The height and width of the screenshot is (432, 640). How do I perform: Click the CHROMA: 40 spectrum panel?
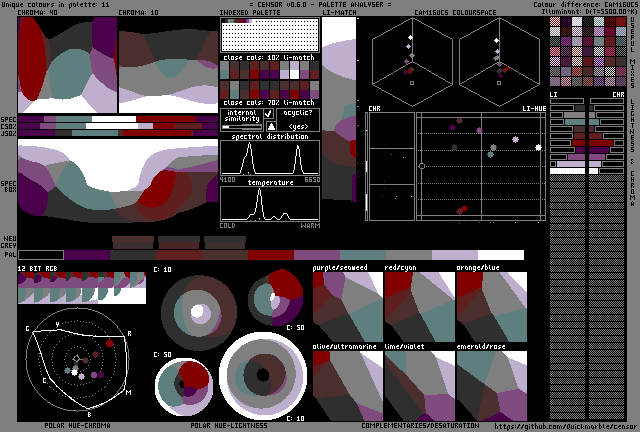67,65
